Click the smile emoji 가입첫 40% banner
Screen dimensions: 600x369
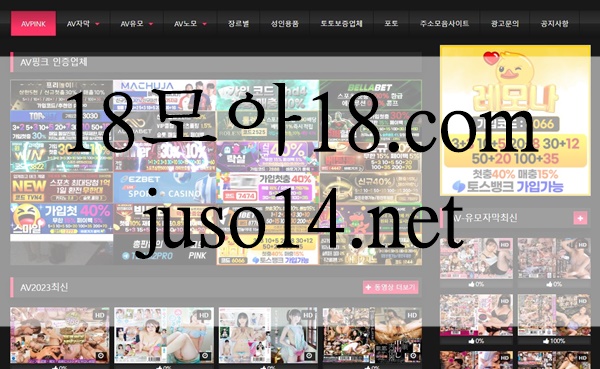tap(62, 219)
